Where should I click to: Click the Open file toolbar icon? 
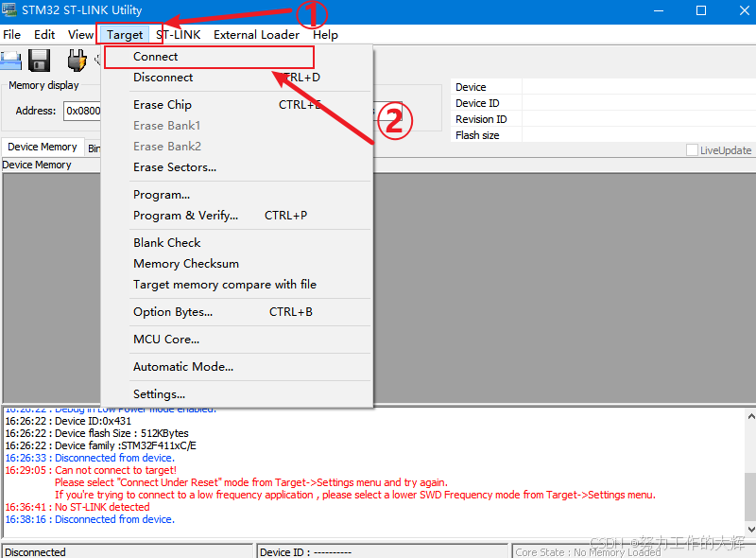coord(10,61)
